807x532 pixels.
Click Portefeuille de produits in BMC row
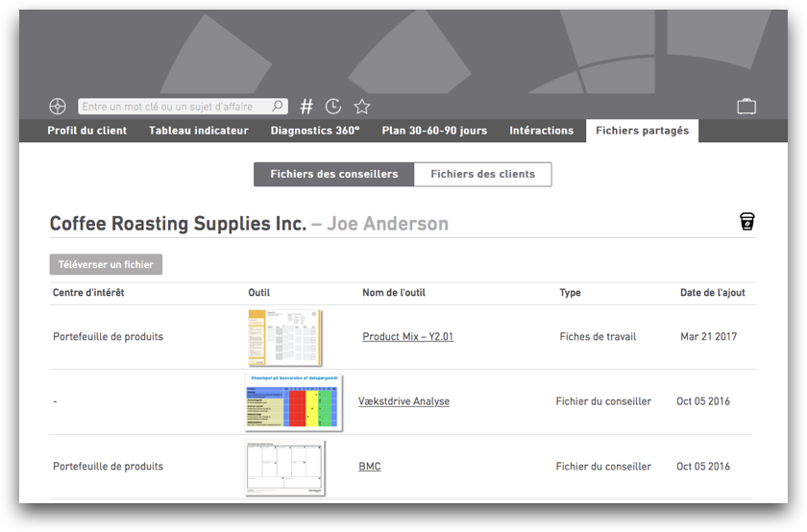click(108, 466)
